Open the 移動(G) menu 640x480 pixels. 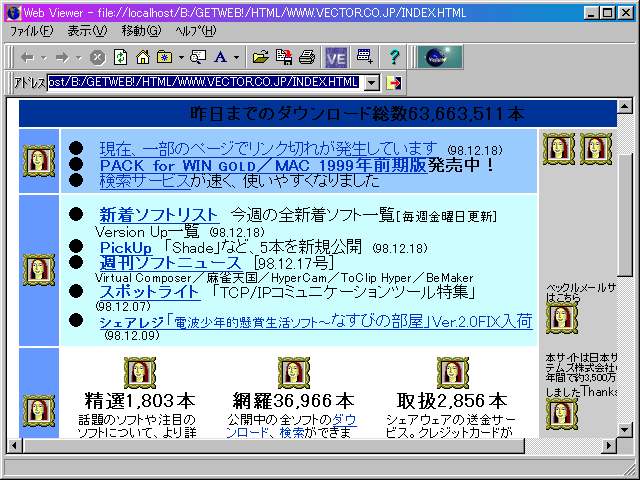[141, 31]
